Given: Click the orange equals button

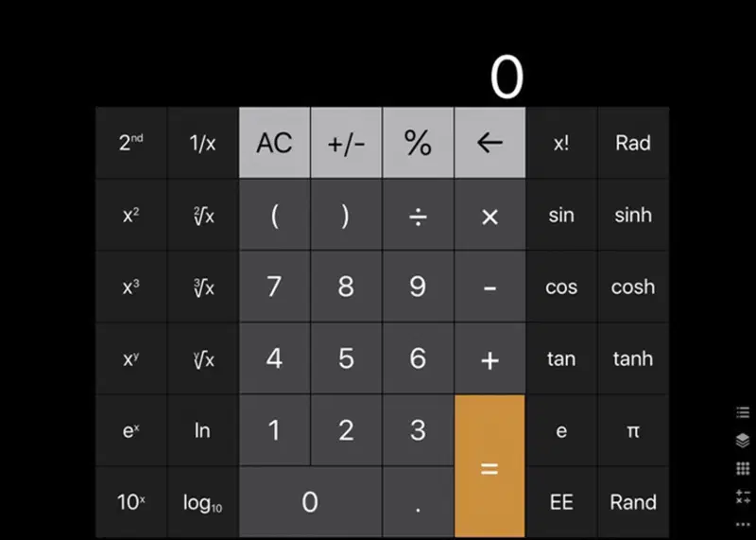Looking at the screenshot, I should click(x=490, y=466).
